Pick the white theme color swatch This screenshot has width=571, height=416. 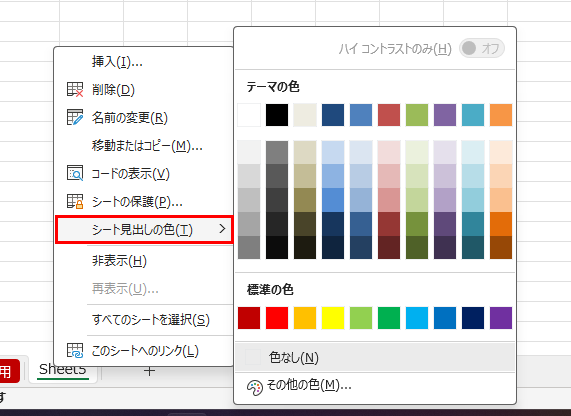249,115
